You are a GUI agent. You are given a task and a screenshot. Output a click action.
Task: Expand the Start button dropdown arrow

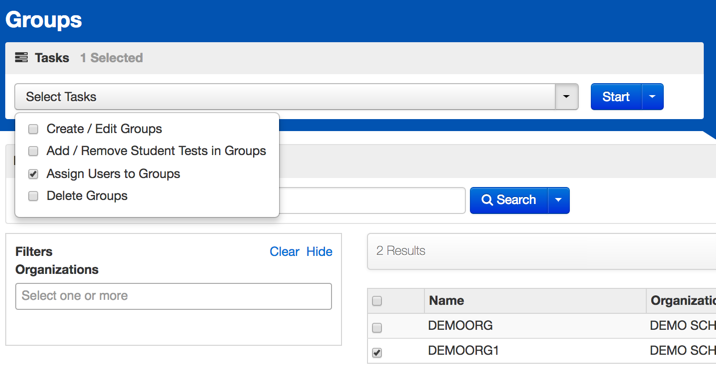653,97
